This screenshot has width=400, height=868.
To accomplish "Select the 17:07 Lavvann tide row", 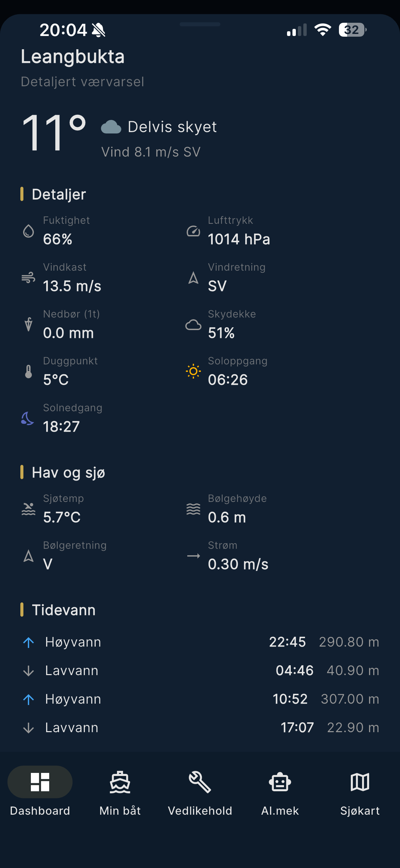I will click(x=200, y=728).
